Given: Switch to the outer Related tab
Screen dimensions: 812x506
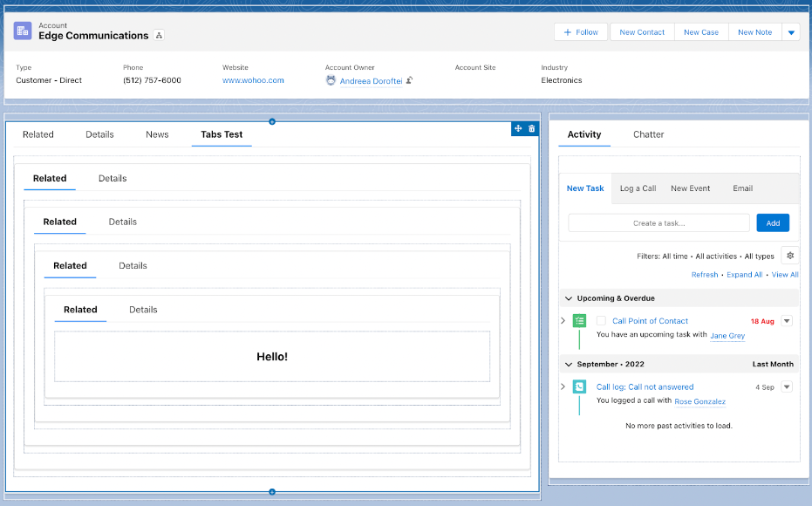Looking at the screenshot, I should coord(38,134).
